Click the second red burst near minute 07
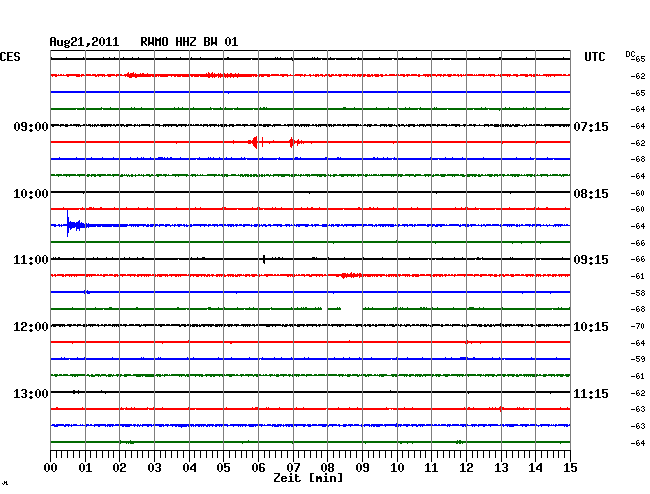This screenshot has width=650, height=494. 294,142
